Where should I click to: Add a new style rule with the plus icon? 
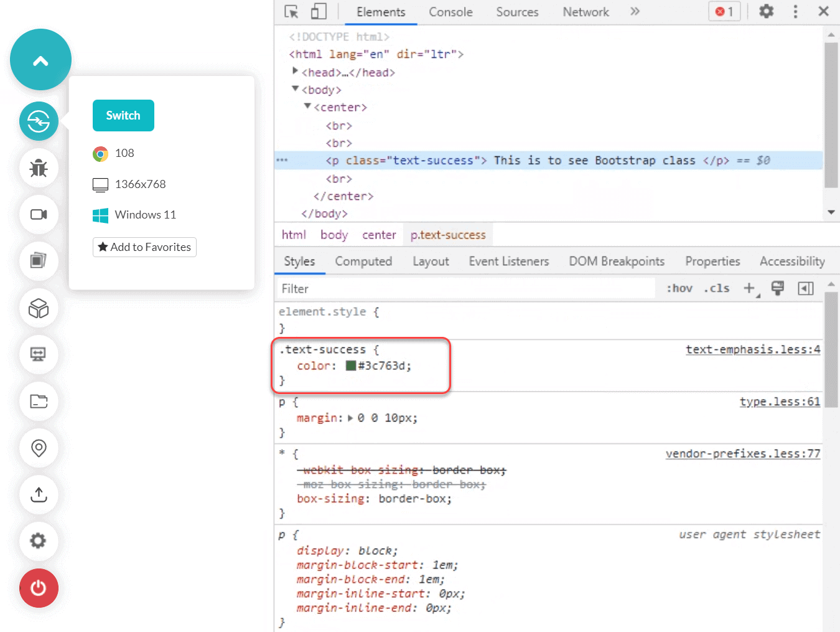749,288
